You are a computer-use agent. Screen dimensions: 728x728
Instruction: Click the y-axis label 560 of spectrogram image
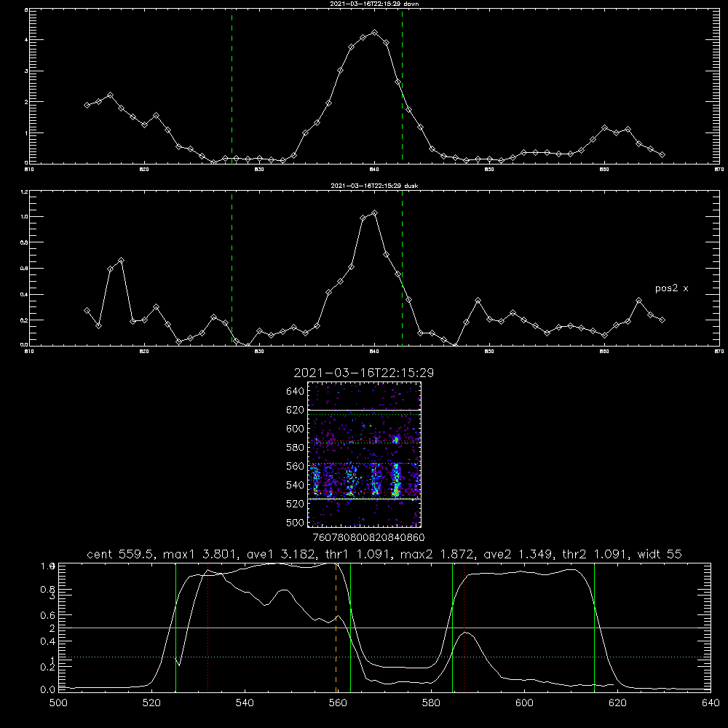tap(296, 466)
